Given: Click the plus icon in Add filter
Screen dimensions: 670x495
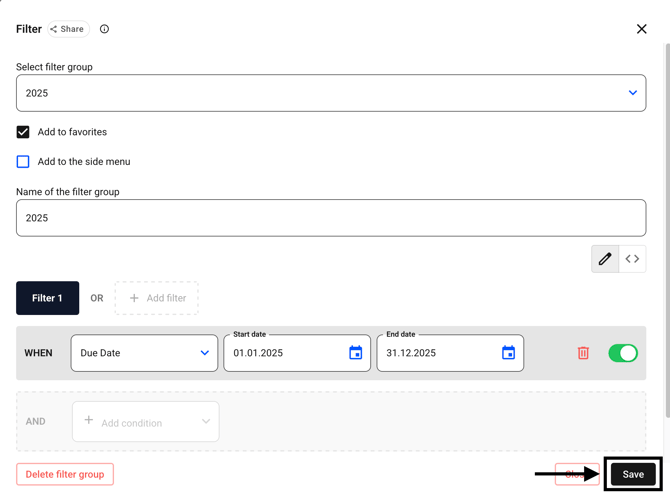Looking at the screenshot, I should 134,298.
